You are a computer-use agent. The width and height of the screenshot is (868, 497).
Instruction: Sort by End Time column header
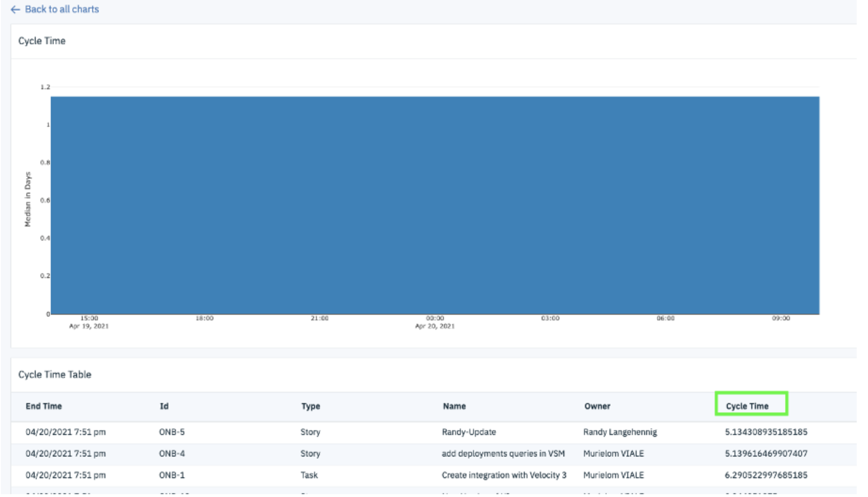click(44, 406)
